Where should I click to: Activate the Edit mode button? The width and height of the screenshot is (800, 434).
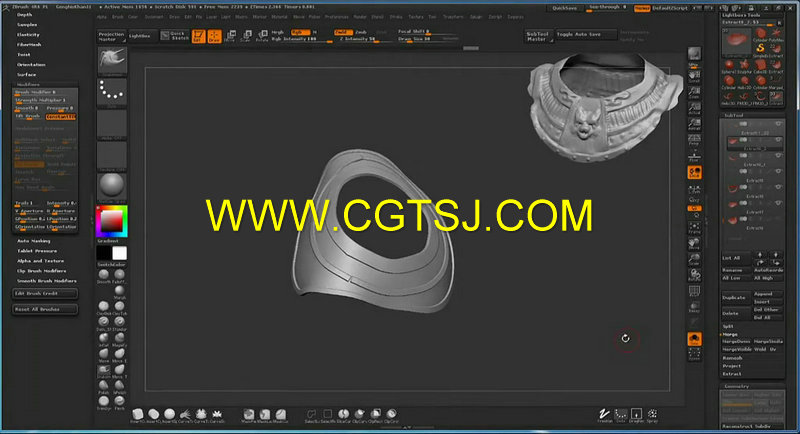pos(198,36)
